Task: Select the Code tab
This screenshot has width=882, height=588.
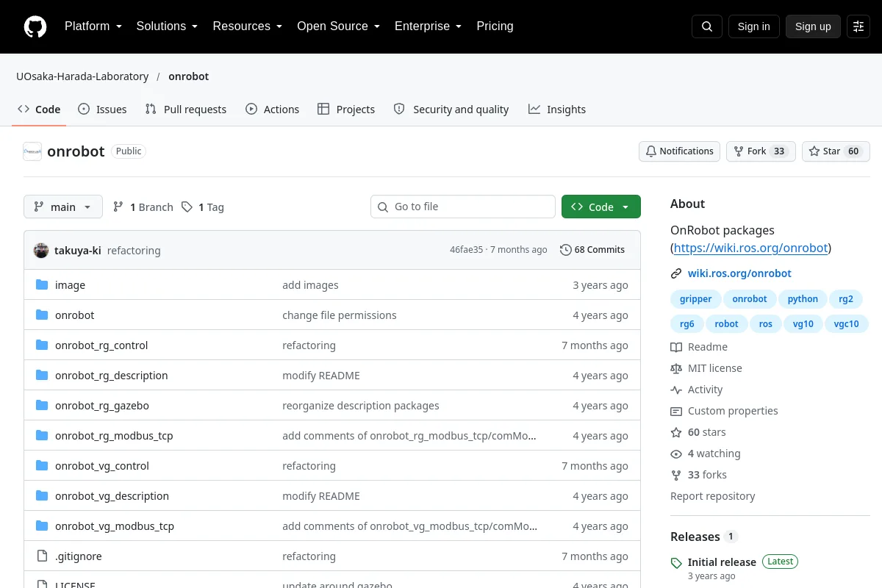Action: 39,110
